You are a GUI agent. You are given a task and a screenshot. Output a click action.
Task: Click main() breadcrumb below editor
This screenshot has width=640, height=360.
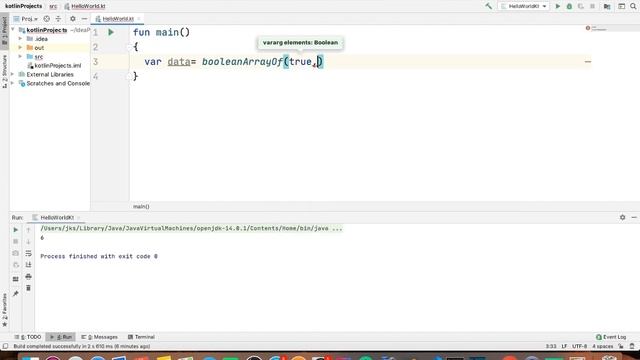[x=141, y=207]
